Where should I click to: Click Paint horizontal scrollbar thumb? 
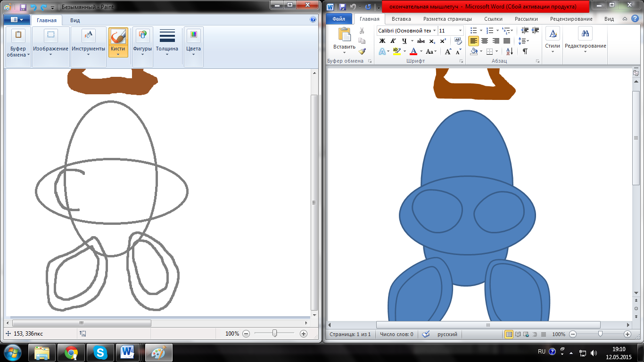coord(81,323)
